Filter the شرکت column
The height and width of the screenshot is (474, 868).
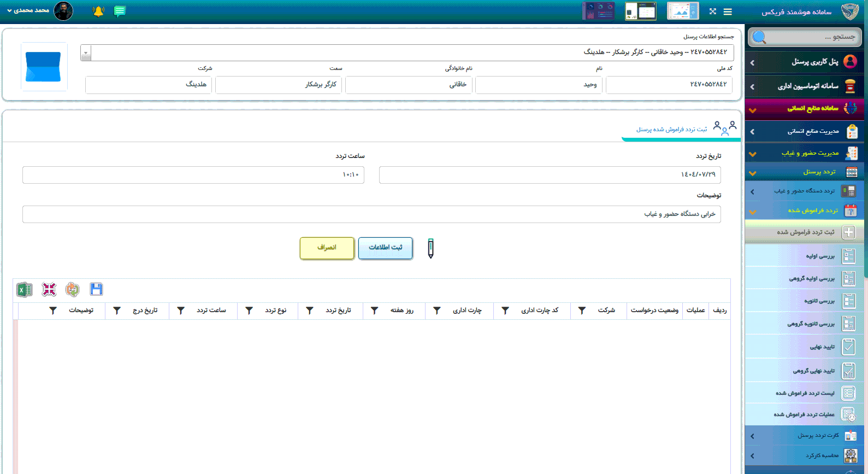click(x=582, y=311)
